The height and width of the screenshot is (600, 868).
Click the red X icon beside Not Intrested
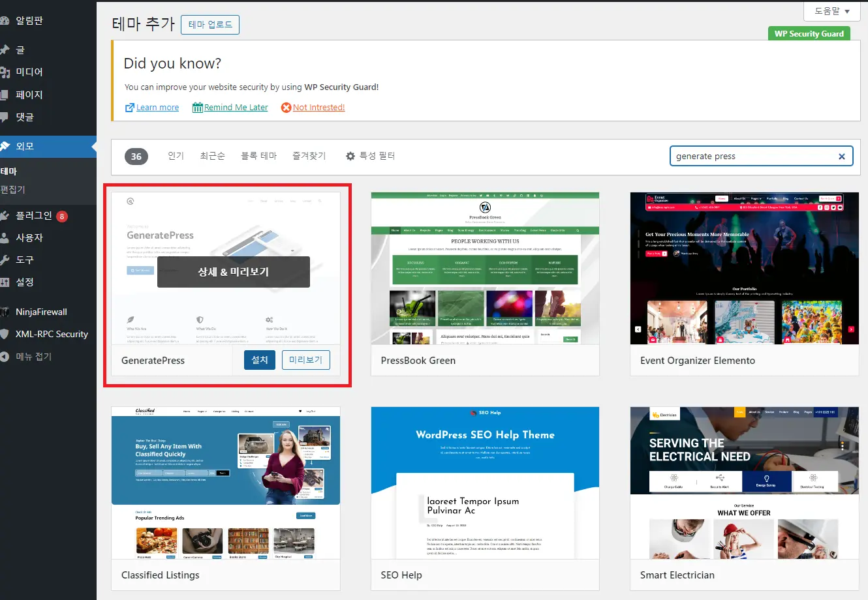tap(286, 108)
